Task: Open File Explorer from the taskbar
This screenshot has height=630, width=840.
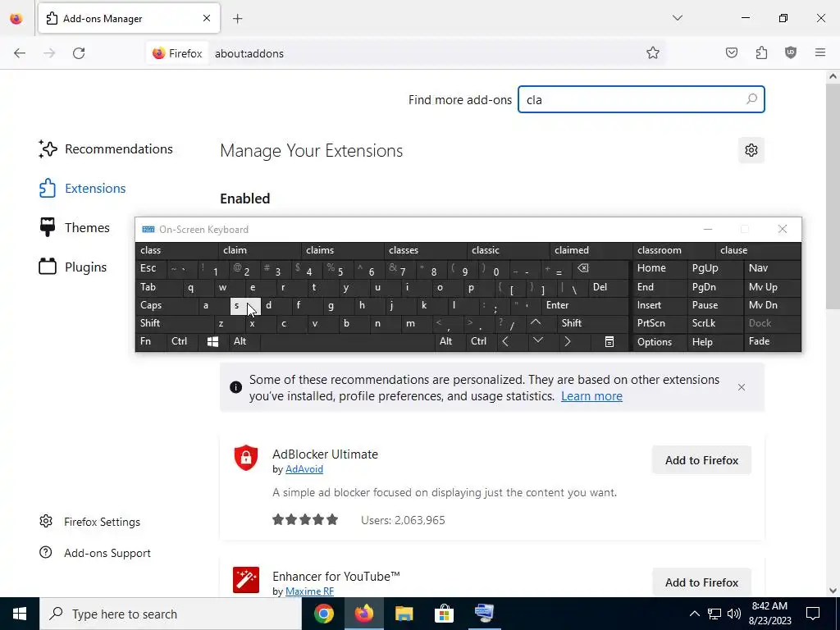Action: (x=404, y=614)
